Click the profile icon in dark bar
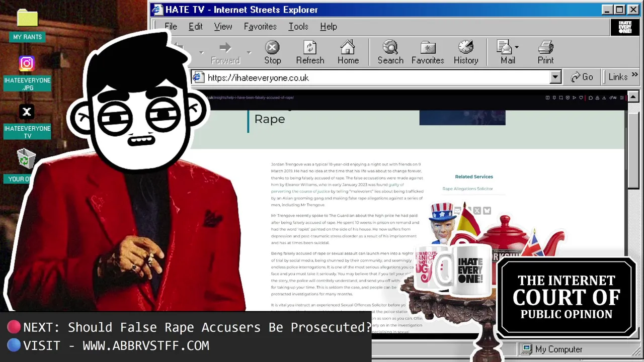Screen dimensions: 644x362 tap(597, 98)
